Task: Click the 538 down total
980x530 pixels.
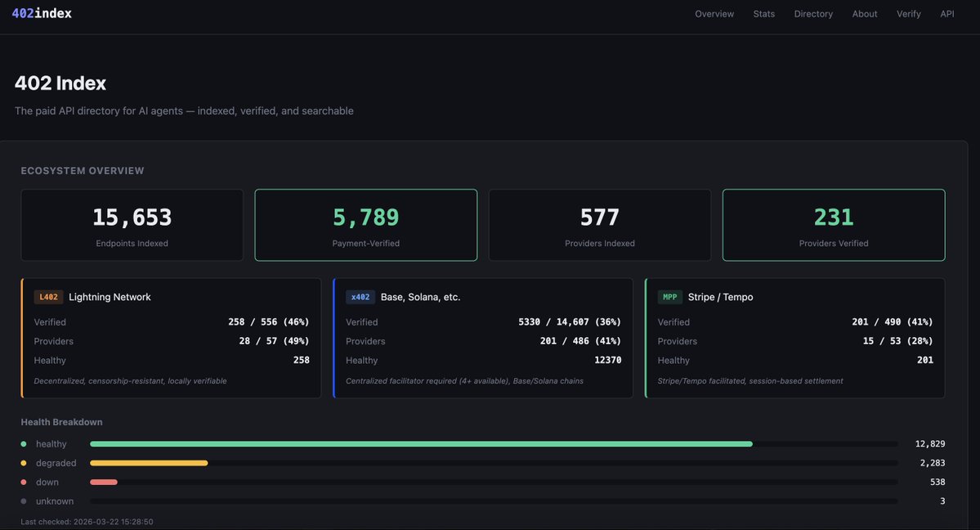Action: click(x=937, y=483)
